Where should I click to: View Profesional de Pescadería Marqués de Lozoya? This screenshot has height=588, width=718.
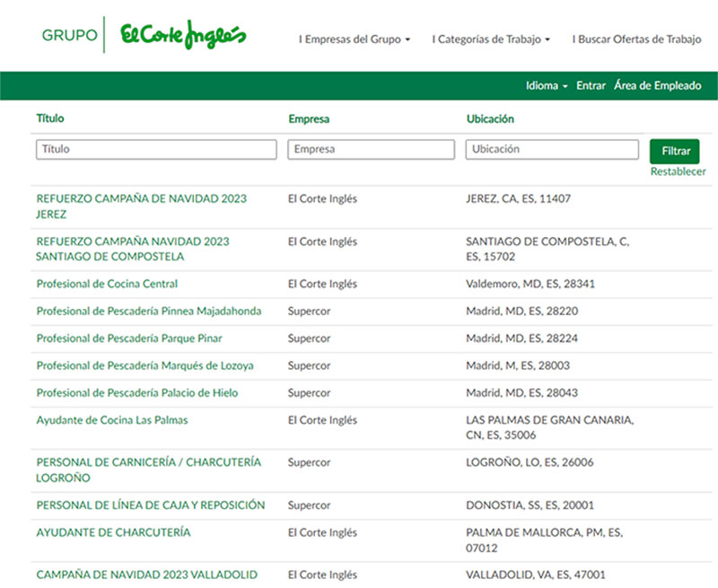pos(144,365)
